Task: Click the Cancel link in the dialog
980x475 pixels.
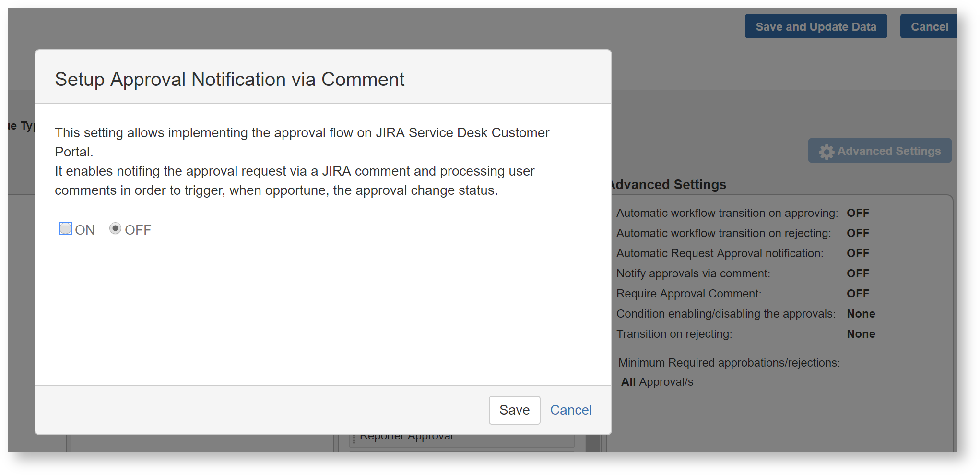Action: point(570,410)
